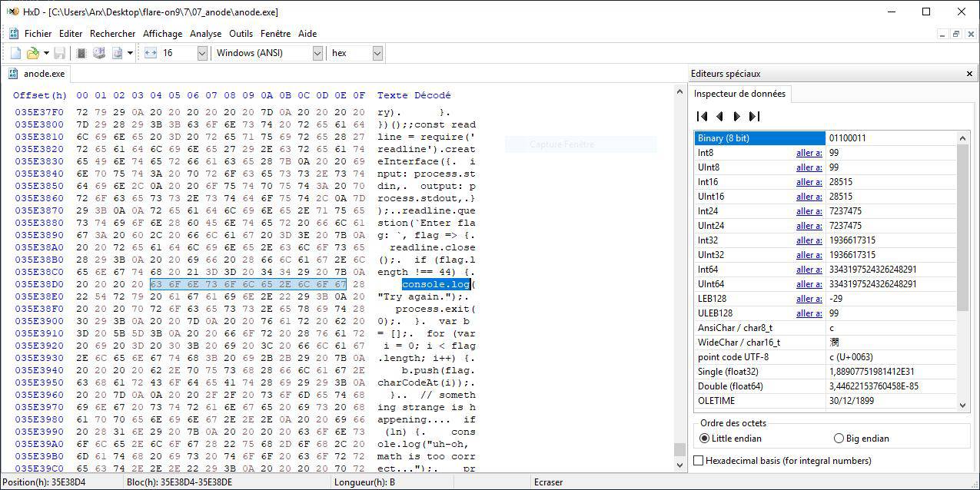Expand the Windows (ANSI) encoding dropdown
This screenshot has height=490, width=980.
coord(317,53)
